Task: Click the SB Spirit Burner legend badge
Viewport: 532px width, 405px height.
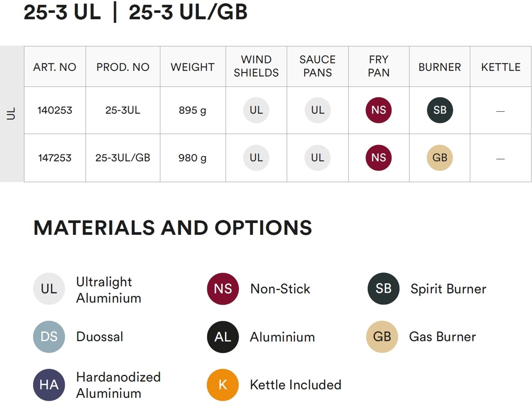Action: 383,289
